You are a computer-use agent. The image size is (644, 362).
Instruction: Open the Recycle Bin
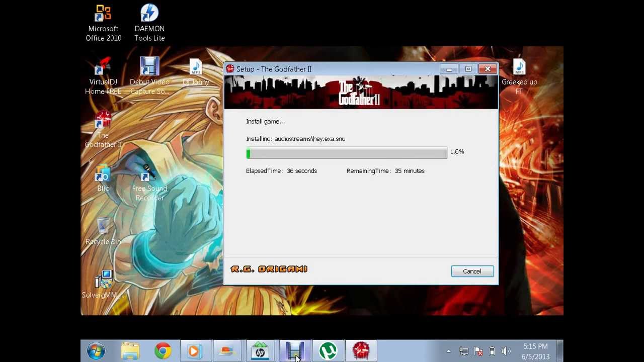pyautogui.click(x=103, y=232)
